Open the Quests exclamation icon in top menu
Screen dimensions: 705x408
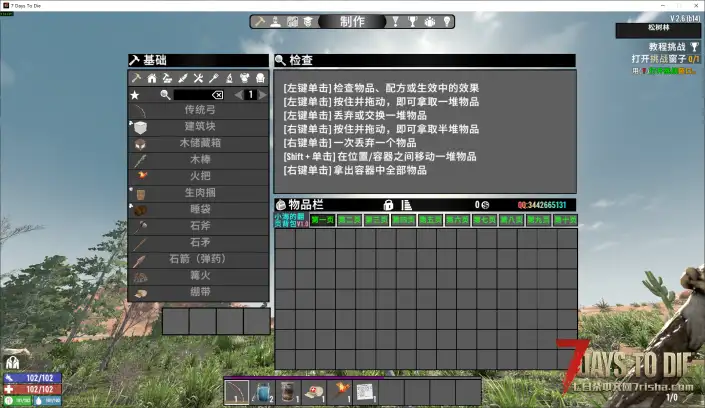tap(395, 22)
